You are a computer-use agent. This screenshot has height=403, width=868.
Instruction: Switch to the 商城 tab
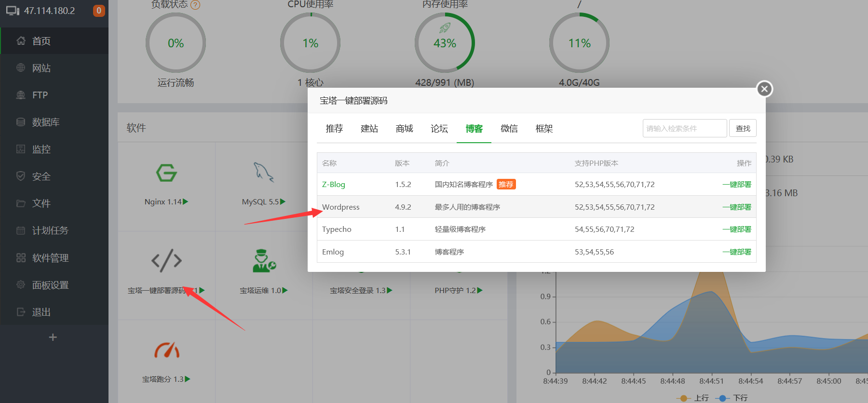(404, 128)
